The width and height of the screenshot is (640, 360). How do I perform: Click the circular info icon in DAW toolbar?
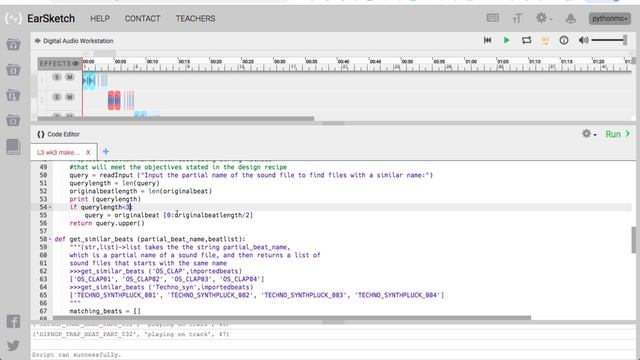pyautogui.click(x=564, y=40)
